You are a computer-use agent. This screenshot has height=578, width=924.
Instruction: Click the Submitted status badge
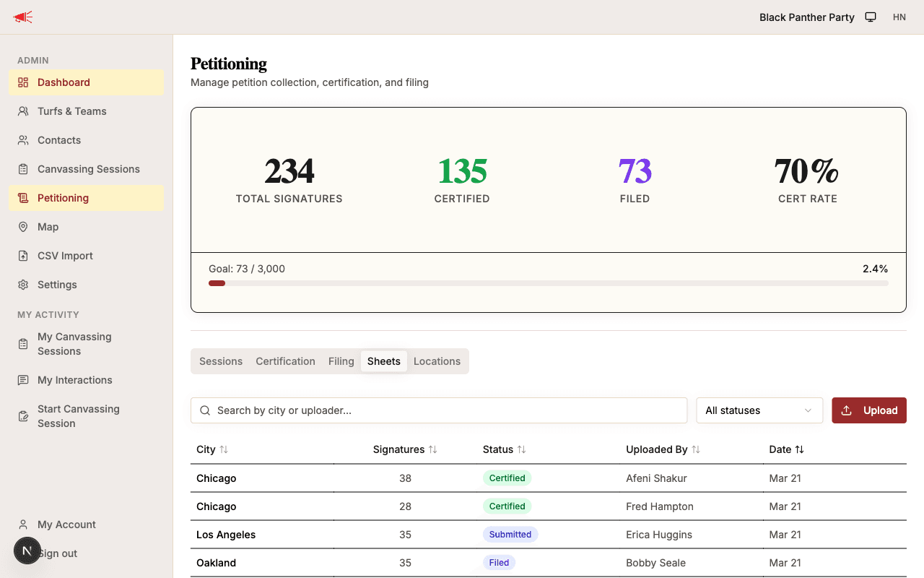click(510, 535)
